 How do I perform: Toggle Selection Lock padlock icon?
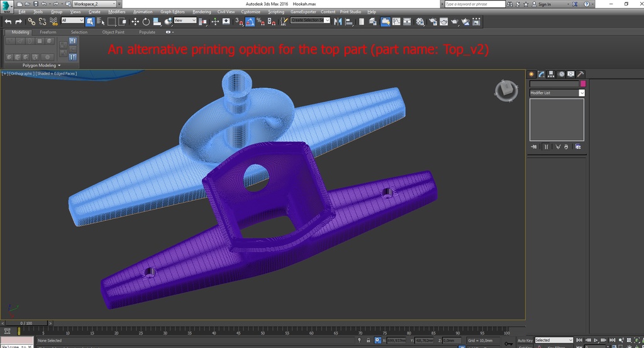pyautogui.click(x=368, y=340)
